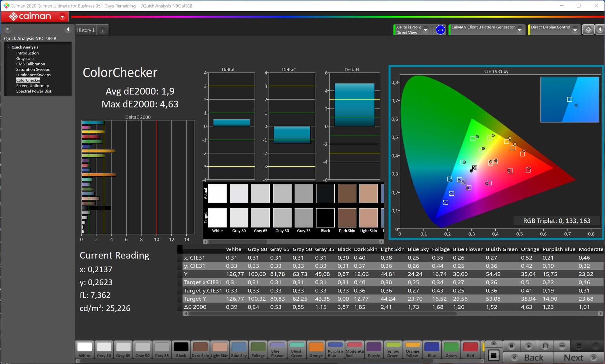
Task: Toggle the pattern window square button
Action: click(x=493, y=356)
